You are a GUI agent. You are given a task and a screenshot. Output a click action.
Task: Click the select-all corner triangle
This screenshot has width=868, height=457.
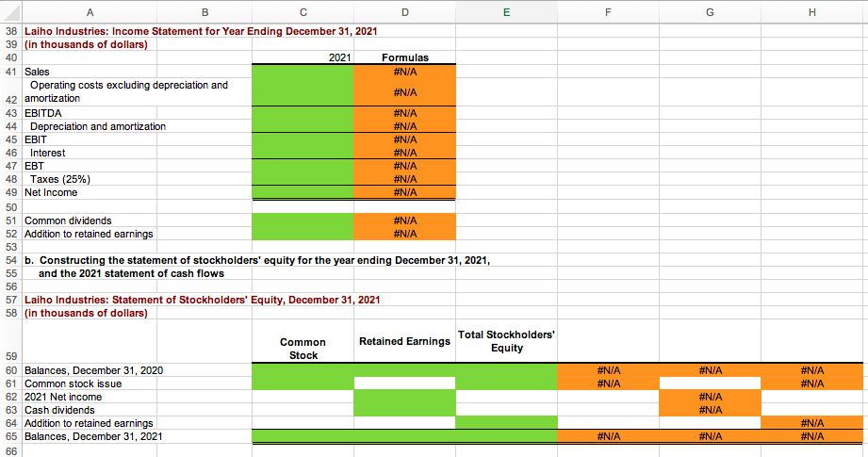(x=11, y=12)
